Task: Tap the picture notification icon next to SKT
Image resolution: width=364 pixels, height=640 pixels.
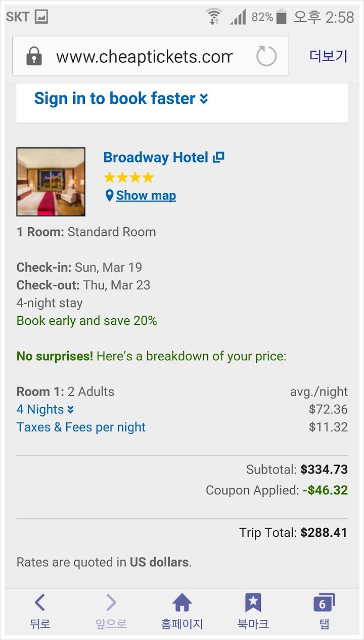Action: tap(41, 17)
